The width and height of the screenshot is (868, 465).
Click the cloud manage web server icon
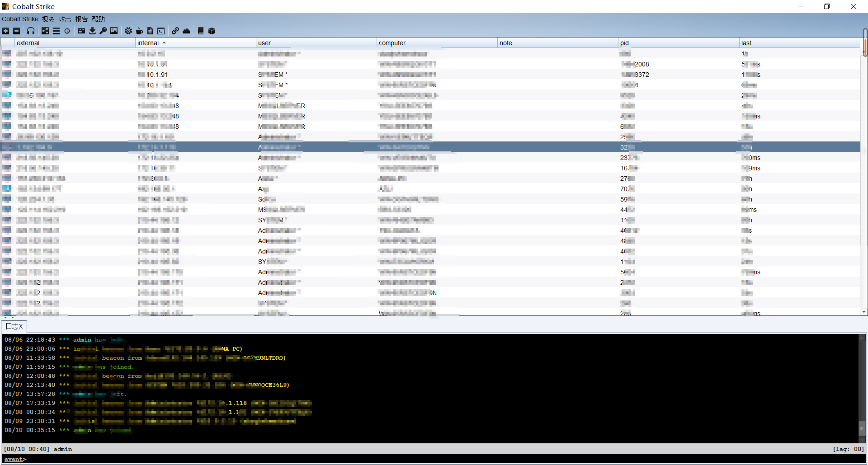(x=186, y=31)
